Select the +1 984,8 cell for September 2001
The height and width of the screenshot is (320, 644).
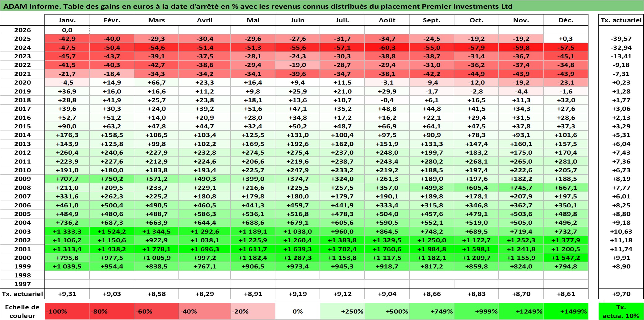click(x=432, y=249)
